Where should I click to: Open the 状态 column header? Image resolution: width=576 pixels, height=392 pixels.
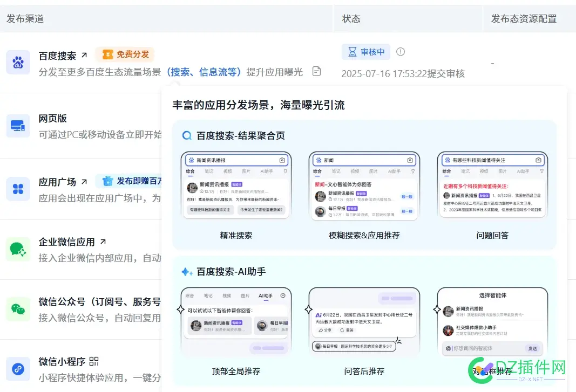click(351, 18)
